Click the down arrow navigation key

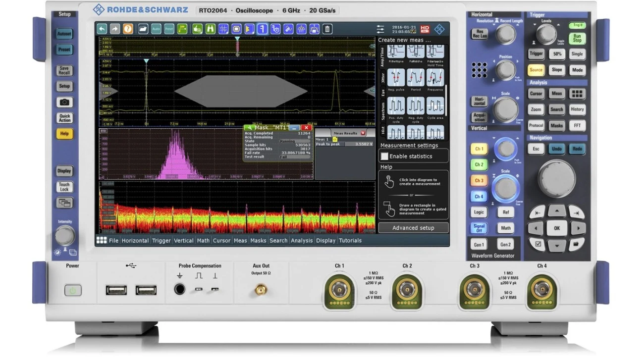point(557,245)
